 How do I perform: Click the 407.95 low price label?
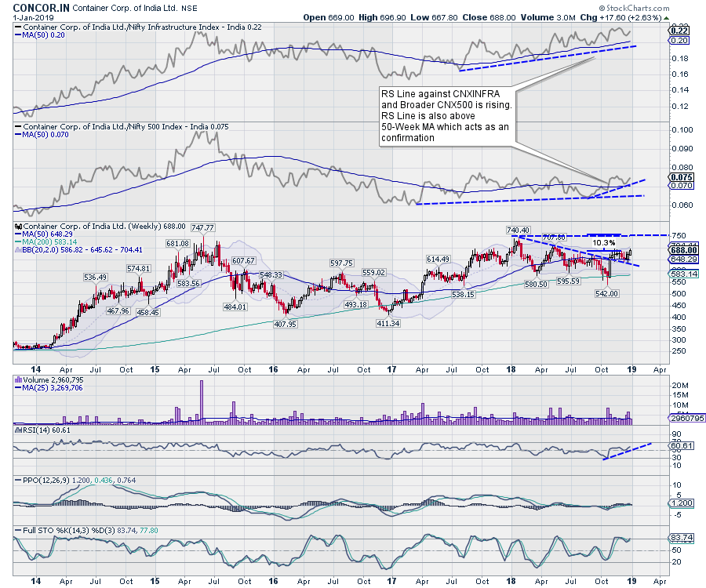(x=285, y=324)
